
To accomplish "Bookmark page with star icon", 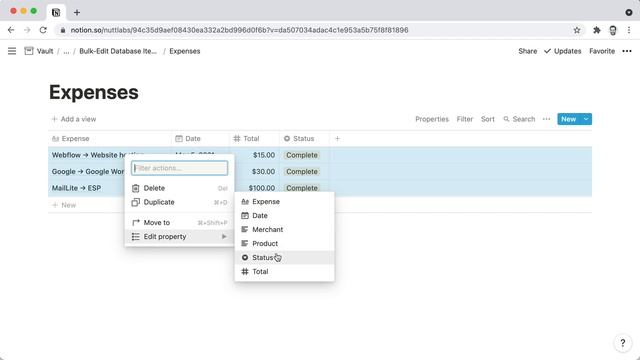I will click(577, 30).
